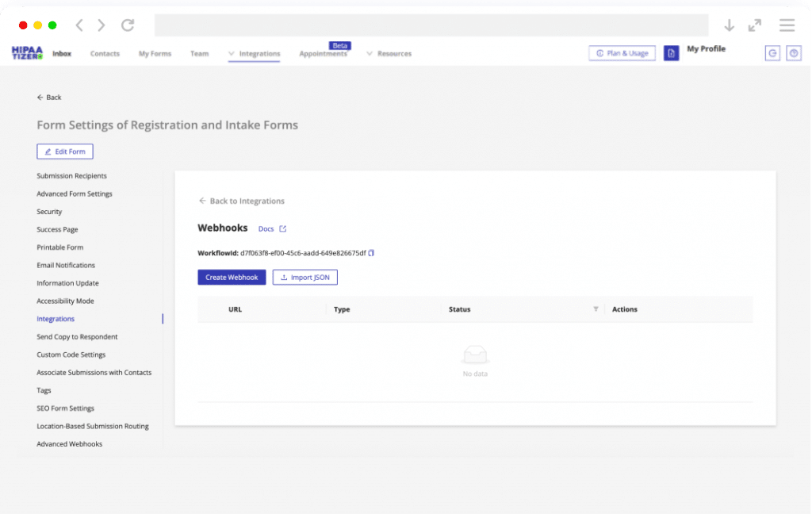Open Advanced Form Settings
The image size is (812, 514).
pos(74,194)
